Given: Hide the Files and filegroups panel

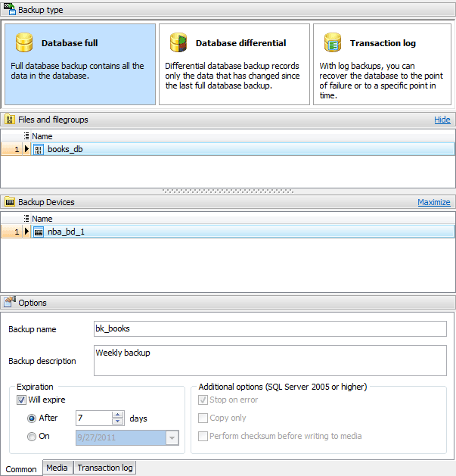Looking at the screenshot, I should (442, 120).
